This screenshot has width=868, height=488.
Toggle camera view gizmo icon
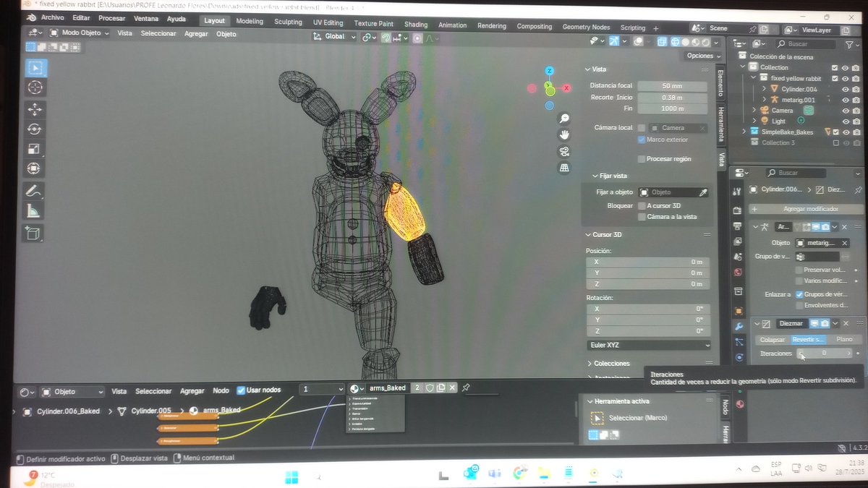(564, 151)
